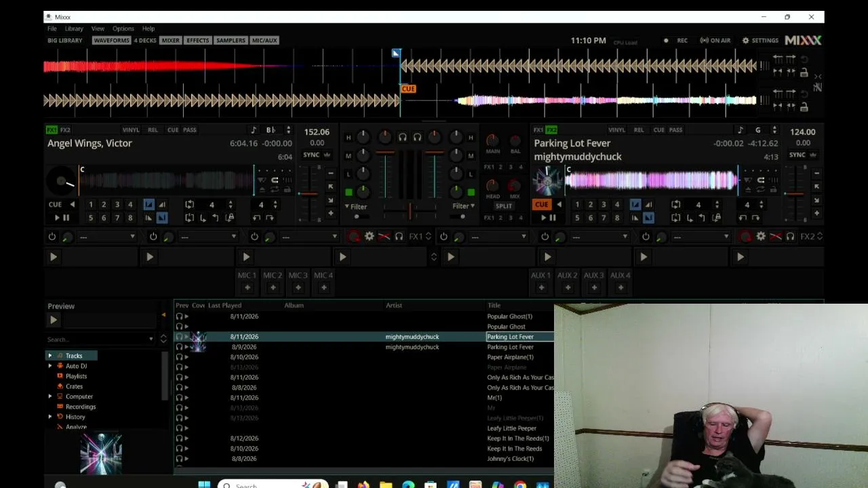The height and width of the screenshot is (488, 868).
Task: Toggle PASS passthrough on deck 1
Action: pyautogui.click(x=190, y=130)
